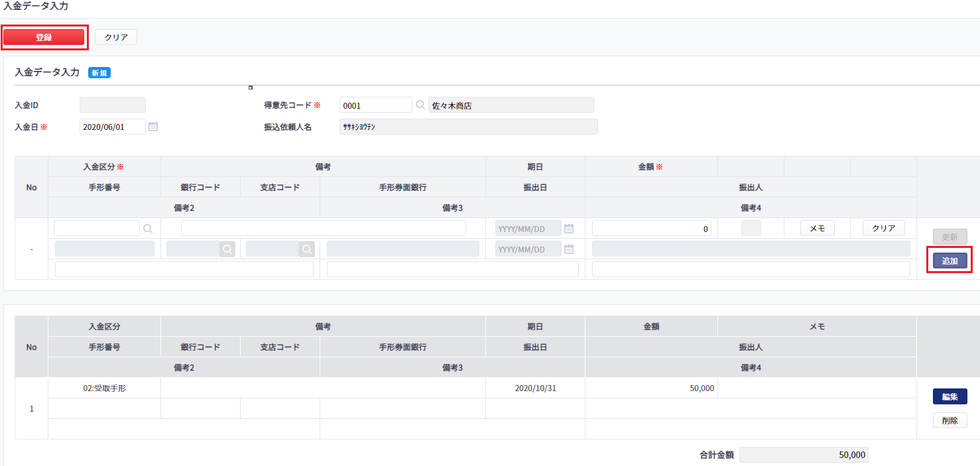
Task: Click the 銀行コード search icon
Action: pos(227,249)
